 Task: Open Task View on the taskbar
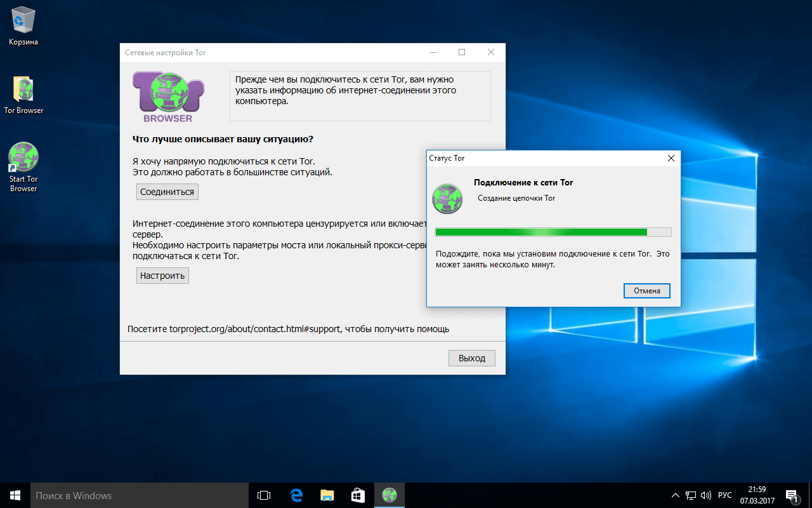click(264, 495)
